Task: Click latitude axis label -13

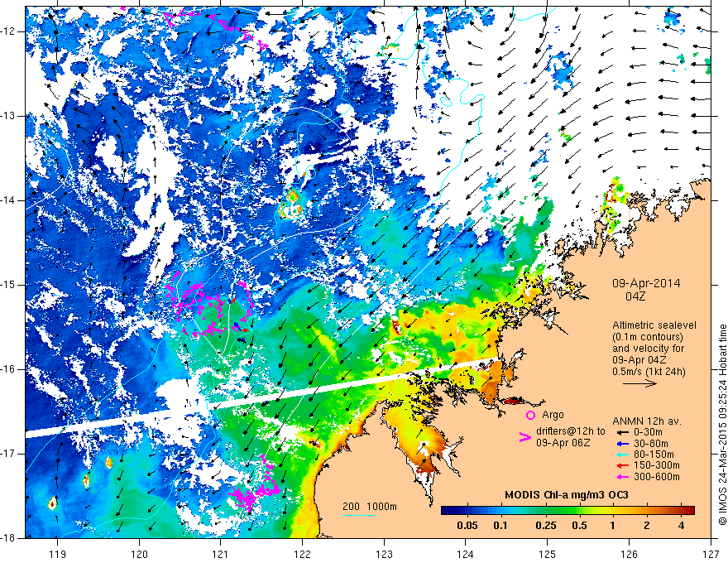Action: click(x=7, y=116)
